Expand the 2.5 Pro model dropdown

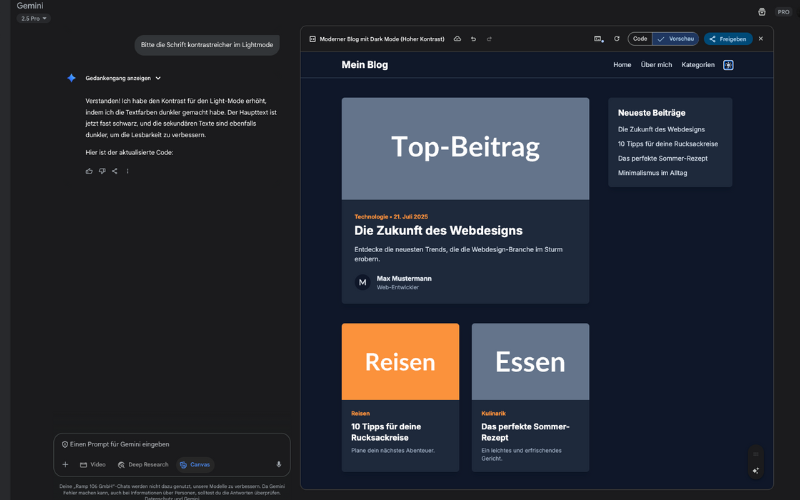34,18
